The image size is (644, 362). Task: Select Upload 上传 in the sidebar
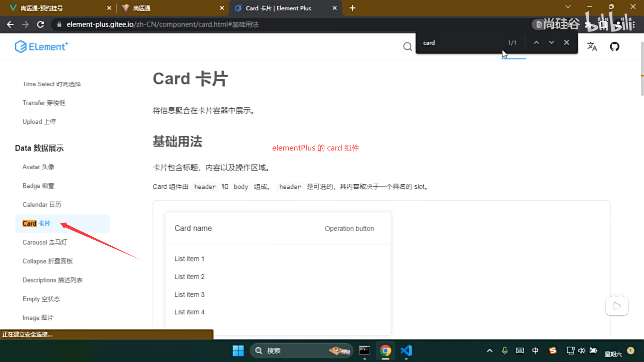click(x=39, y=121)
